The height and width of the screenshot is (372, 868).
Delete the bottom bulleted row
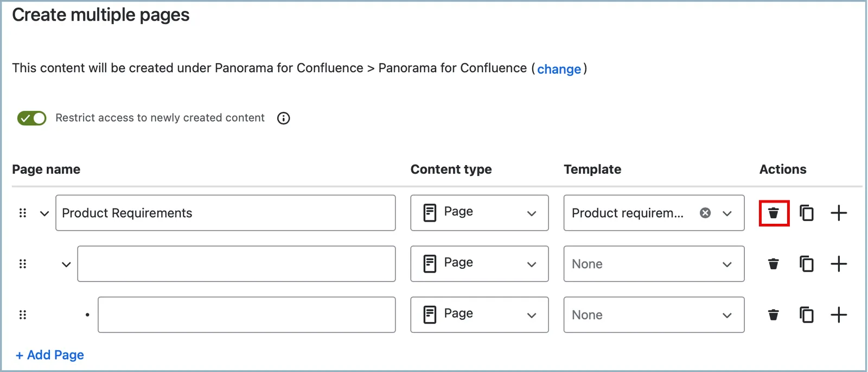coord(774,315)
